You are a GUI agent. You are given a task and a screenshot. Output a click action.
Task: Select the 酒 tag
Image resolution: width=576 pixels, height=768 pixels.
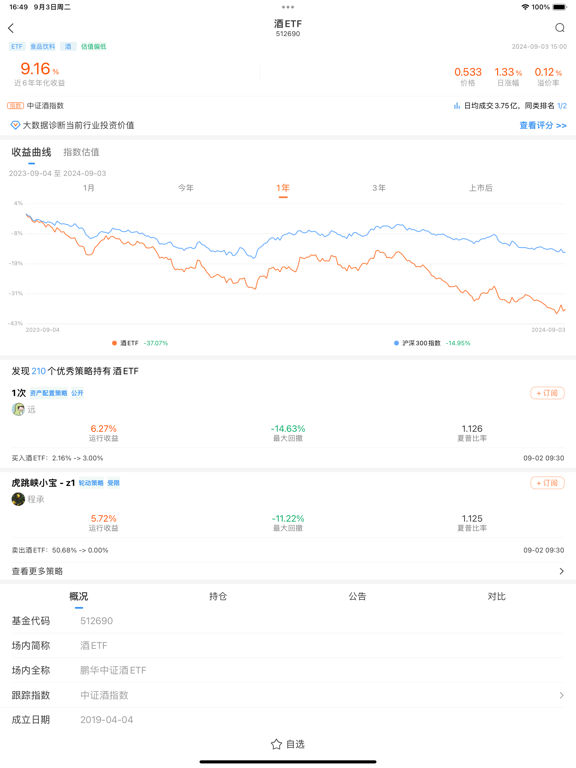click(68, 47)
